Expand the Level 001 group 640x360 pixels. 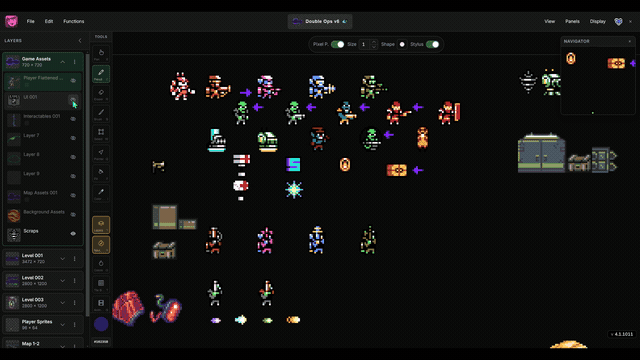pyautogui.click(x=63, y=259)
